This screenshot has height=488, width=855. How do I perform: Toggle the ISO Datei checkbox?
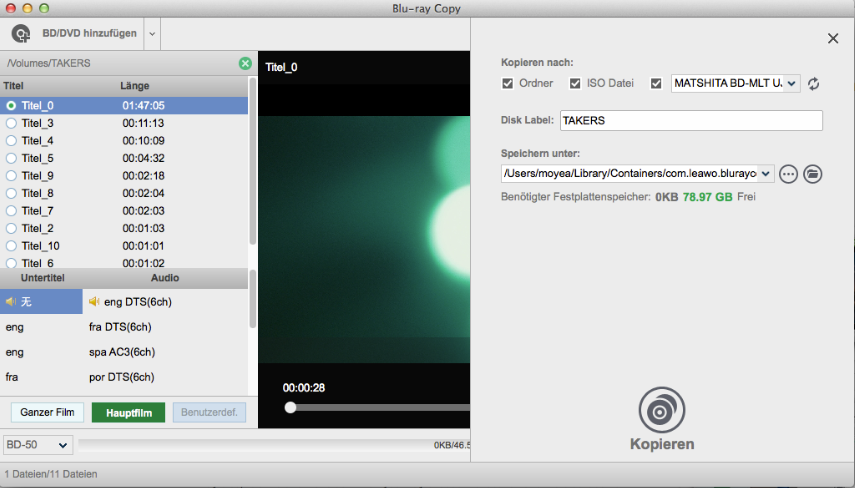575,83
